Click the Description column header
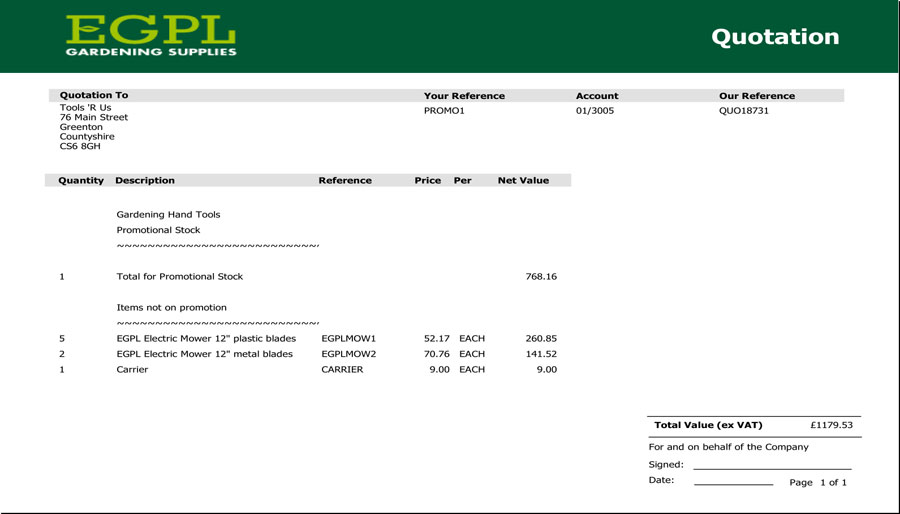This screenshot has width=900, height=514. pyautogui.click(x=145, y=180)
